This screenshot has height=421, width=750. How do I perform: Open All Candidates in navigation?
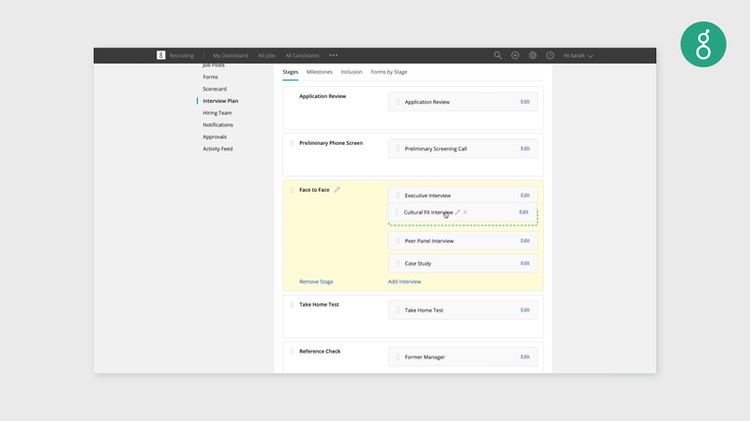point(302,55)
